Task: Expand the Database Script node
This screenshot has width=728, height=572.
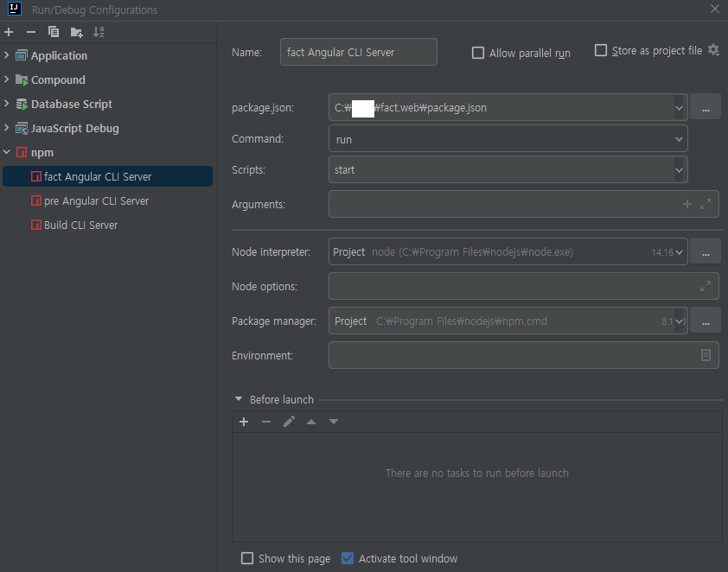Action: click(7, 104)
